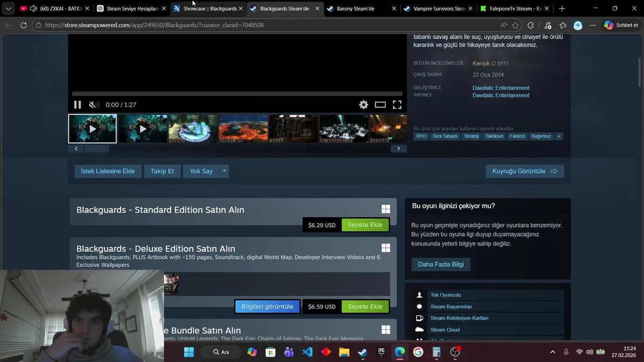Image resolution: width=644 pixels, height=362 pixels.
Task: Unmute the trailer with the speaker icon
Action: click(x=94, y=105)
